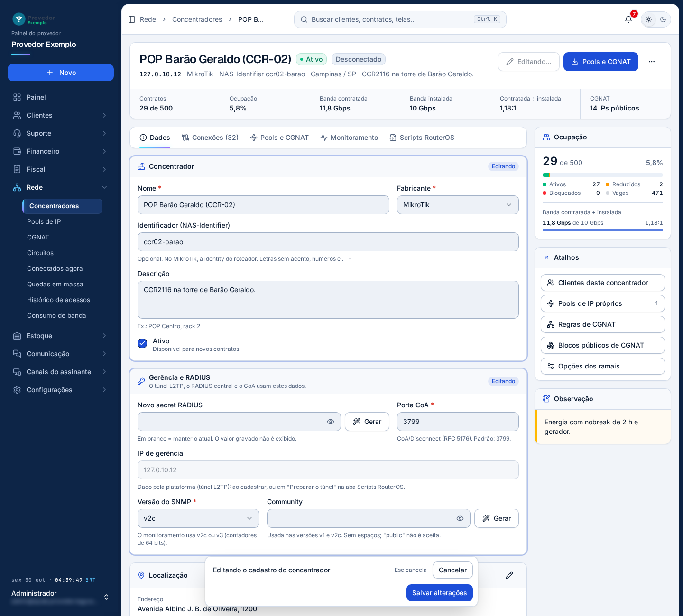Open Suporte headset icon in sidebar

pyautogui.click(x=17, y=133)
